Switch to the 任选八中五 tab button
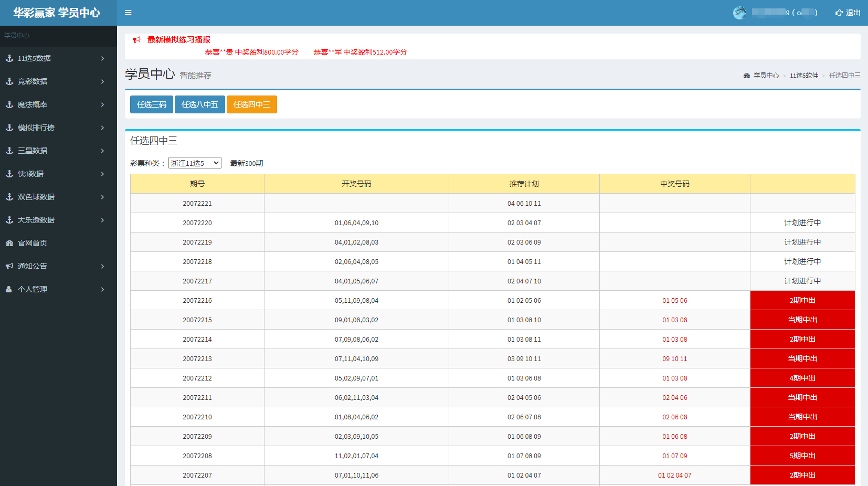 coord(200,104)
